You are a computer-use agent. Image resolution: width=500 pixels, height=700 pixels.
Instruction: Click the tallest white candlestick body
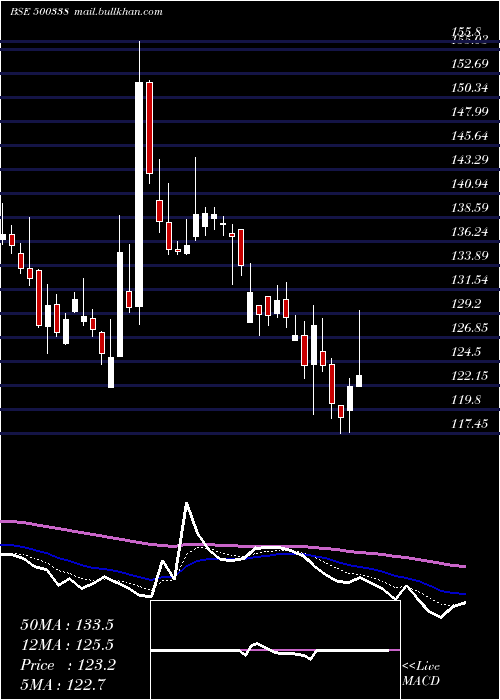pyautogui.click(x=139, y=194)
